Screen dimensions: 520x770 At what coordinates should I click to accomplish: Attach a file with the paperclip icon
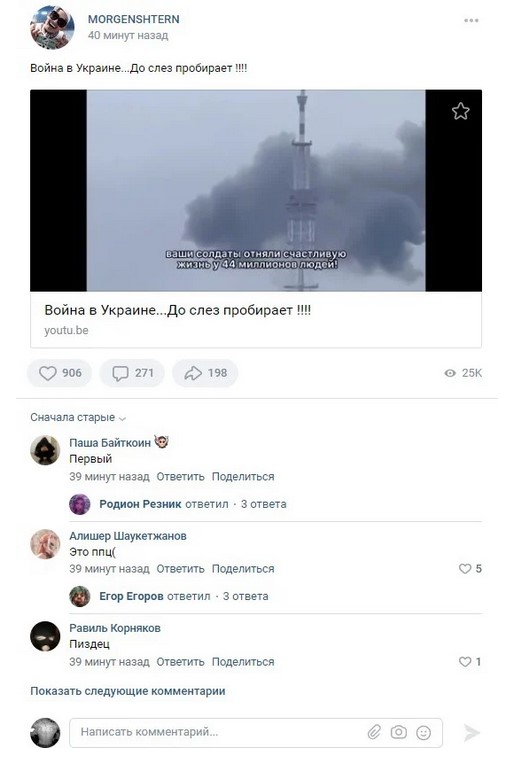374,733
